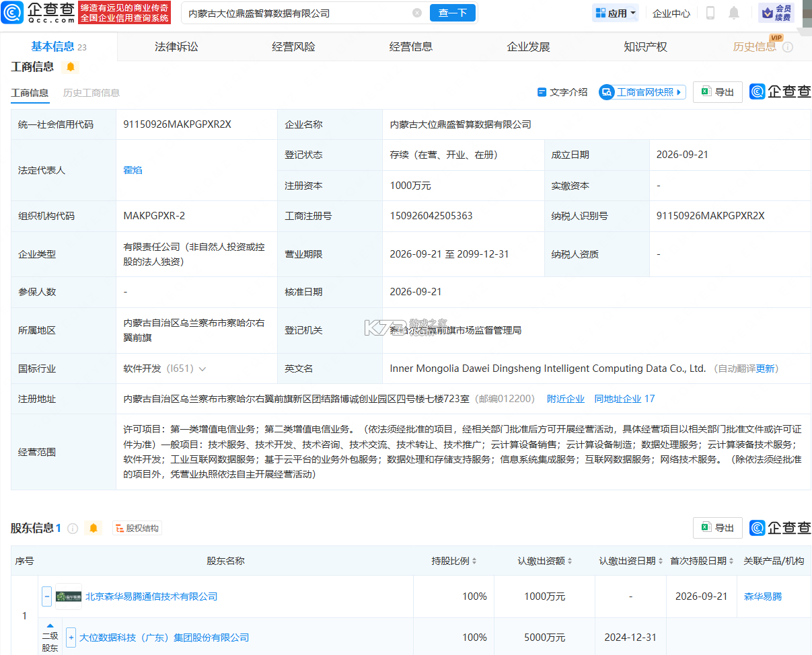Click the 文字介绍 text intro icon
This screenshot has height=655, width=812.
point(542,92)
